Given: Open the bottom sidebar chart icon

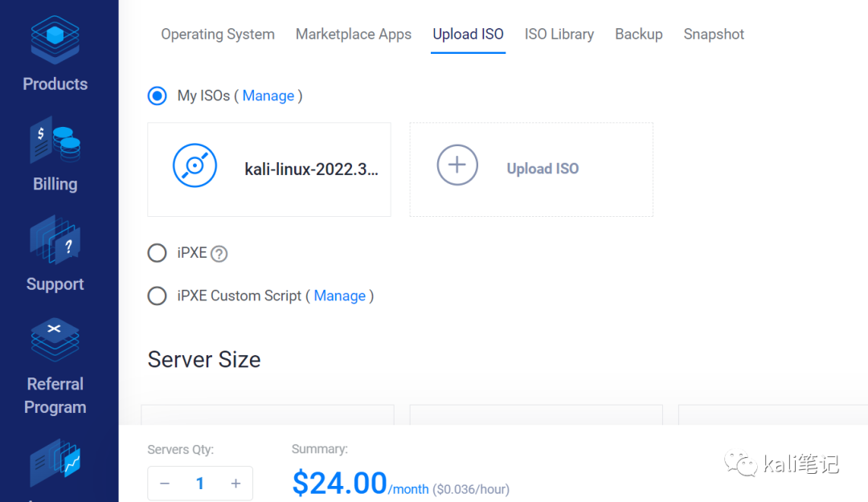Looking at the screenshot, I should click(55, 464).
